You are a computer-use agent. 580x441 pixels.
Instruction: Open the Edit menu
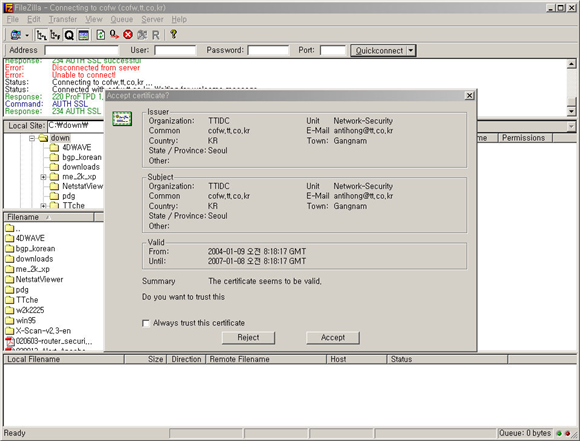[34, 19]
